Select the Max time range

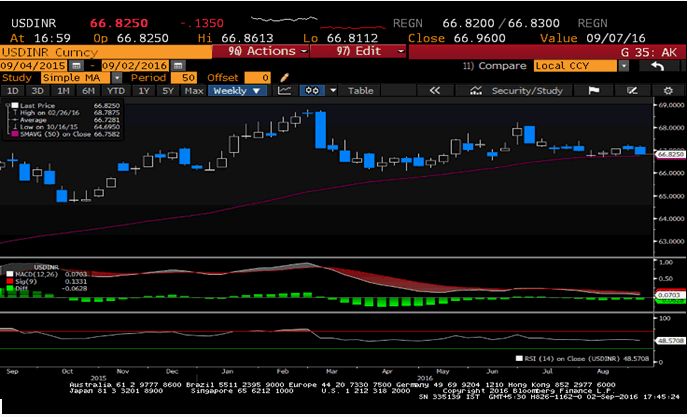tap(194, 91)
